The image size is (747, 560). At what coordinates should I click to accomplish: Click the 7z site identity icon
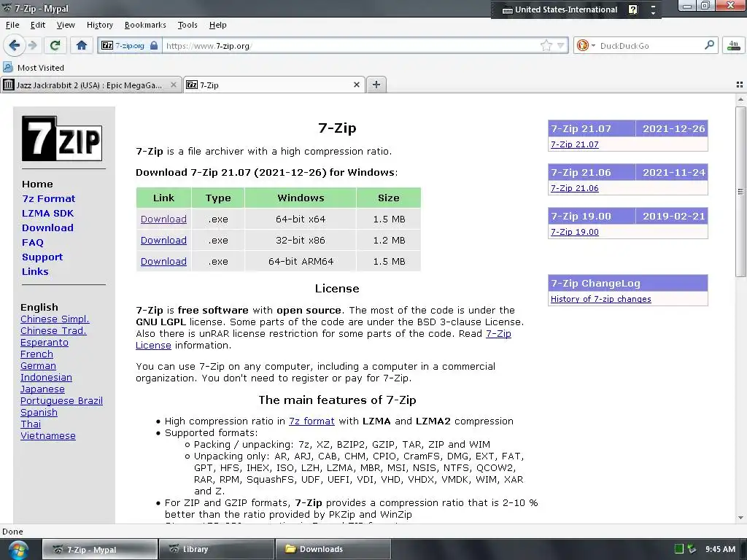pos(107,46)
